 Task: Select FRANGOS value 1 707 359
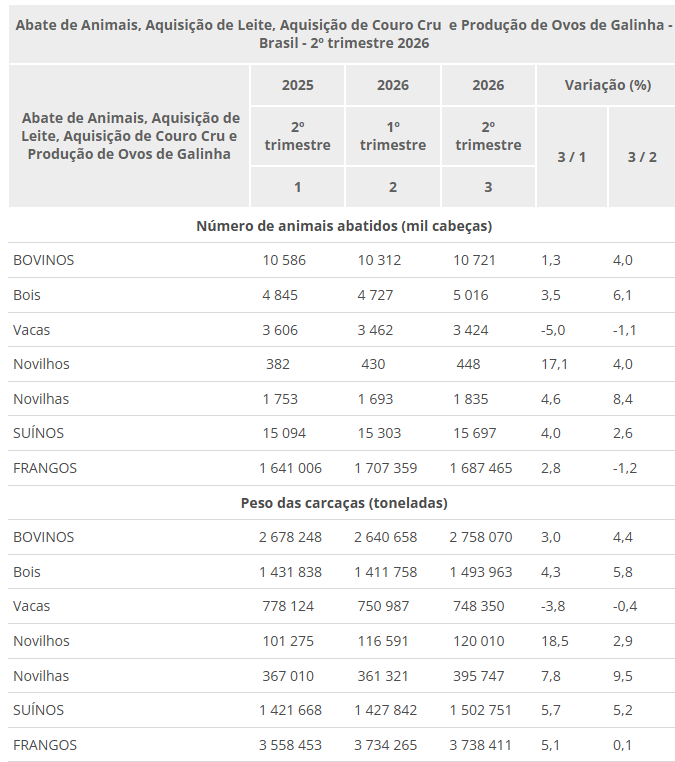point(386,468)
